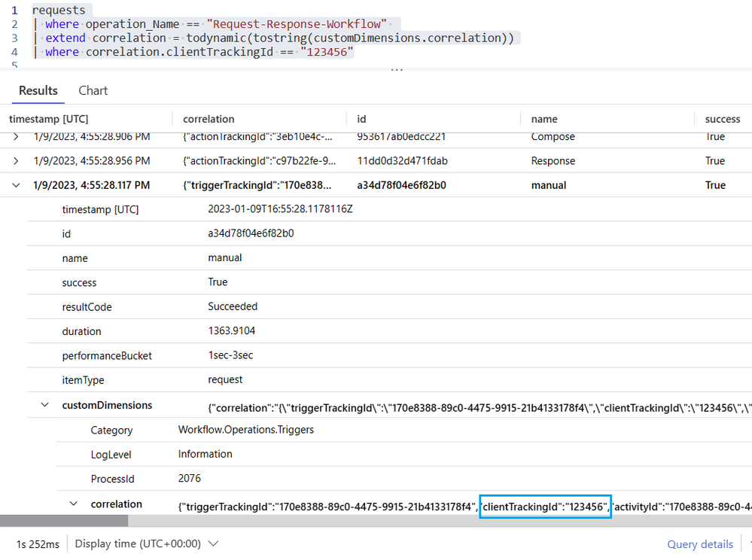The image size is (752, 560).
Task: Click the extend correlation query line
Action: point(276,38)
